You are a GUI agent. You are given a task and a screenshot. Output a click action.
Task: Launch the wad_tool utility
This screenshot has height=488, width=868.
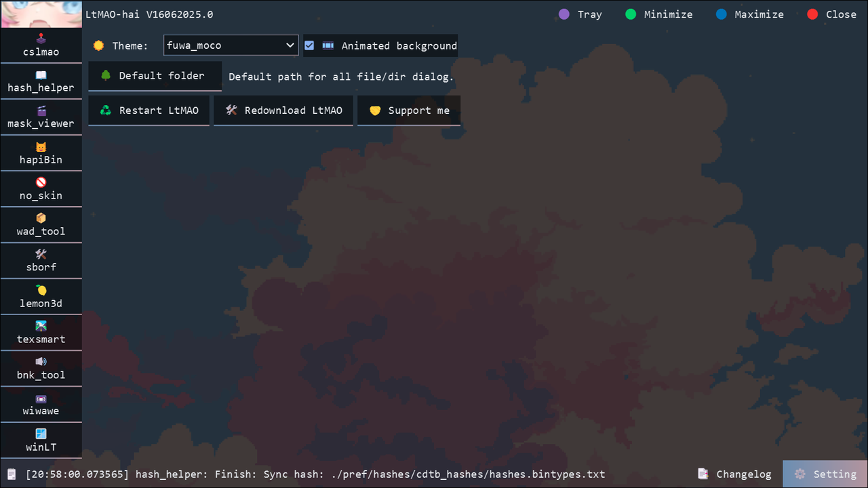pos(41,224)
